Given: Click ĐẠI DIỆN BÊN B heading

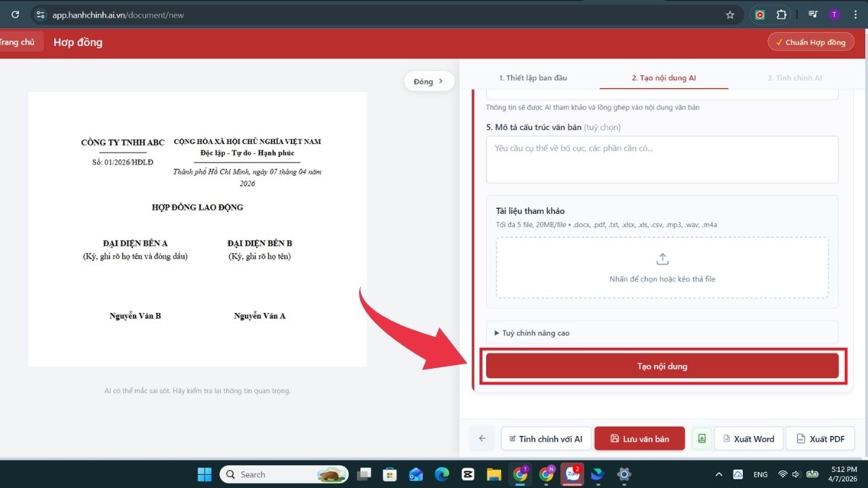Looking at the screenshot, I should click(x=260, y=243).
